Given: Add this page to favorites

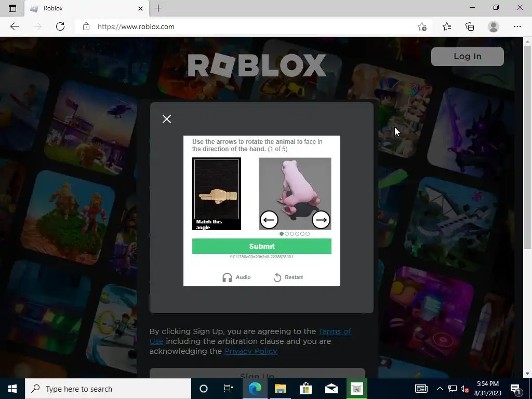Looking at the screenshot, I should [422, 27].
